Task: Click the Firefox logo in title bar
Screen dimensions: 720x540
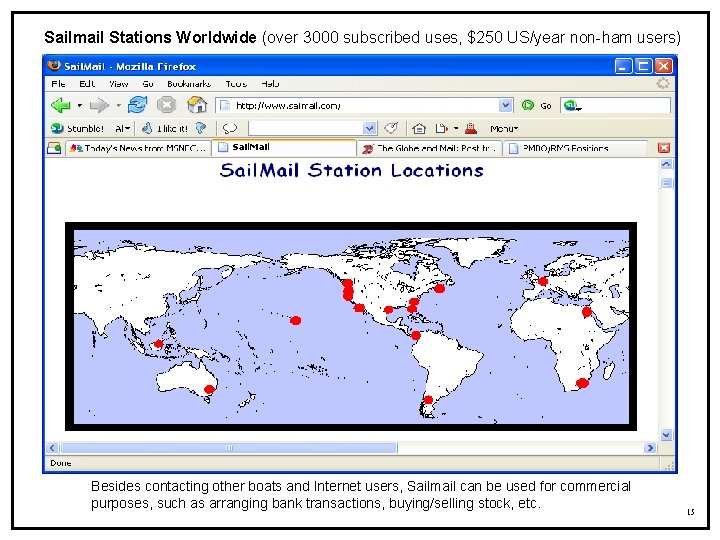Action: click(54, 66)
